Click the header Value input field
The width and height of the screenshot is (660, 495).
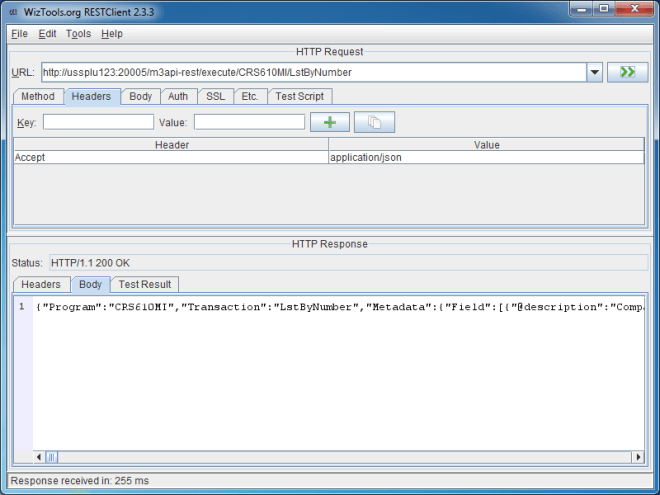tap(249, 122)
